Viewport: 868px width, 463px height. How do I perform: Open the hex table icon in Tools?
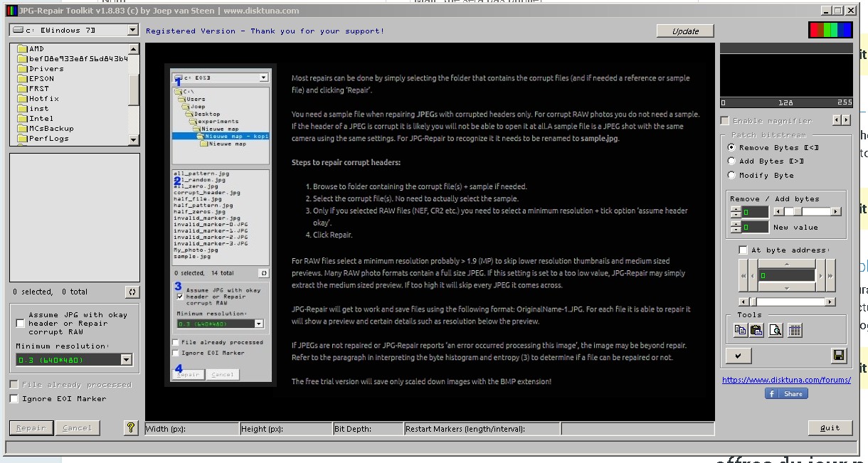795,330
